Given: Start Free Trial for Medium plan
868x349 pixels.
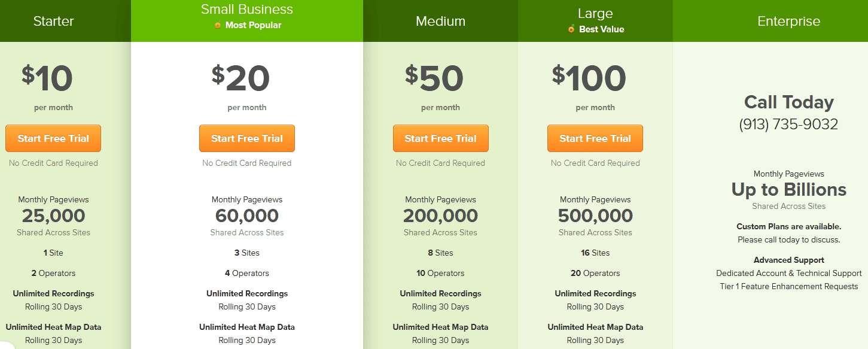Looking at the screenshot, I should click(x=441, y=138).
